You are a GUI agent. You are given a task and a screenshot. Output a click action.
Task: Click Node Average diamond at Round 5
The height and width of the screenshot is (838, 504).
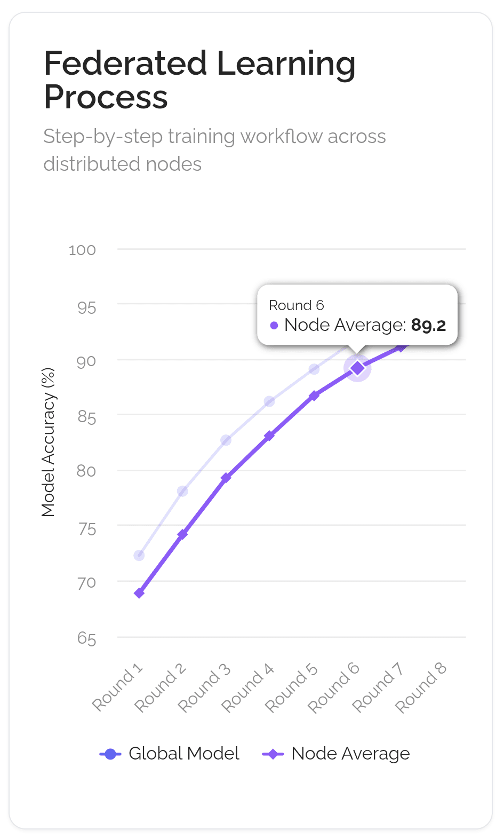[314, 396]
